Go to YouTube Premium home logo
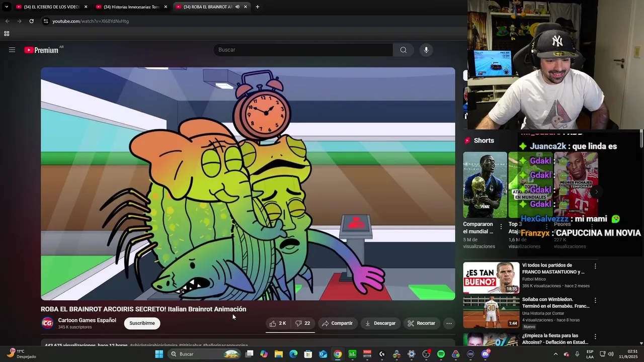644x362 pixels. pyautogui.click(x=41, y=50)
